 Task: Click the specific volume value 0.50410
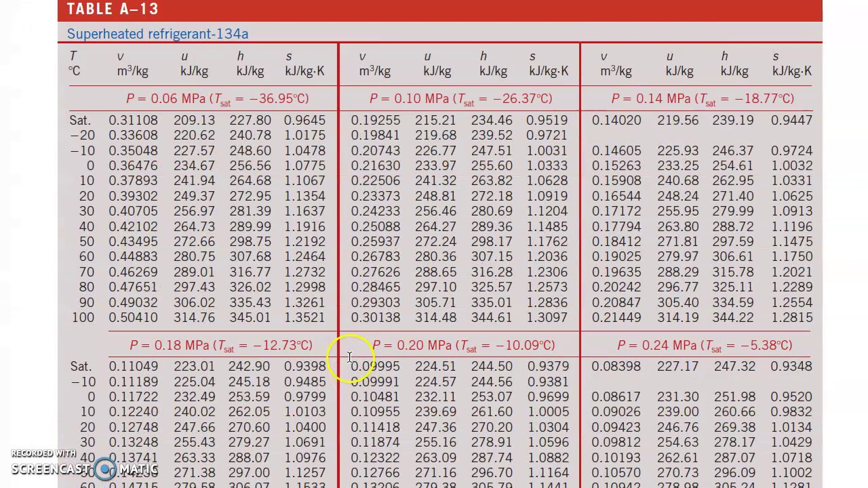(x=133, y=318)
